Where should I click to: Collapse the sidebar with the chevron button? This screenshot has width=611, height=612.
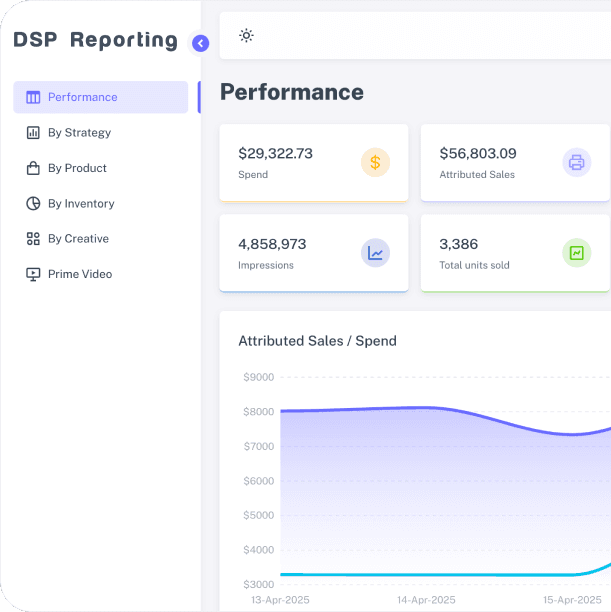(x=201, y=43)
